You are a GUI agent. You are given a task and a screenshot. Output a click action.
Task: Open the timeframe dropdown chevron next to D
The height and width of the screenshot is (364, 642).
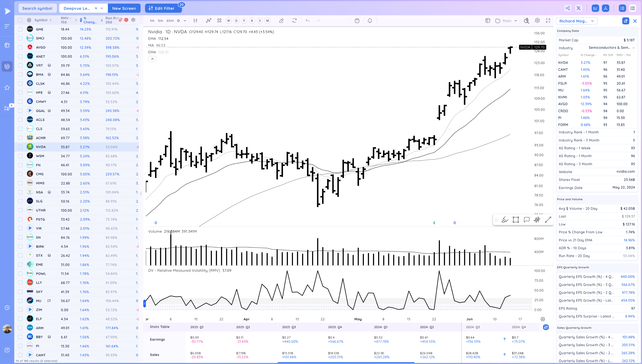coord(185,21)
